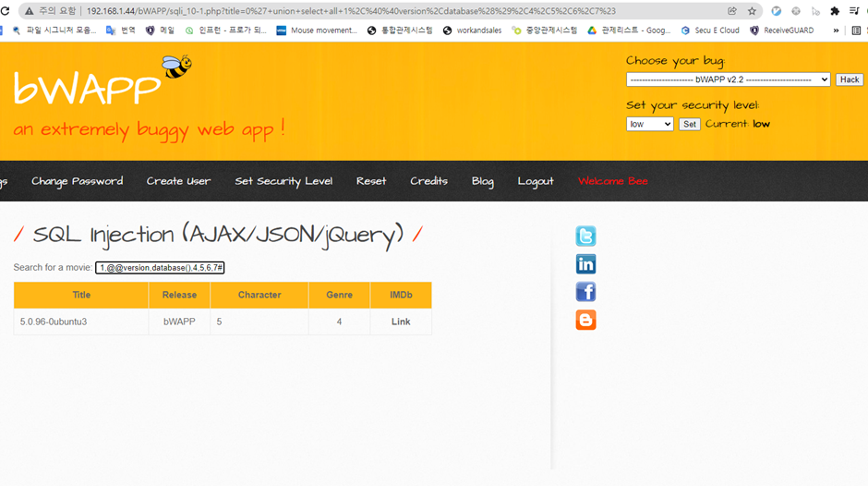Screen dimensions: 868x486
Task: Click the address bar URL
Action: click(351, 11)
